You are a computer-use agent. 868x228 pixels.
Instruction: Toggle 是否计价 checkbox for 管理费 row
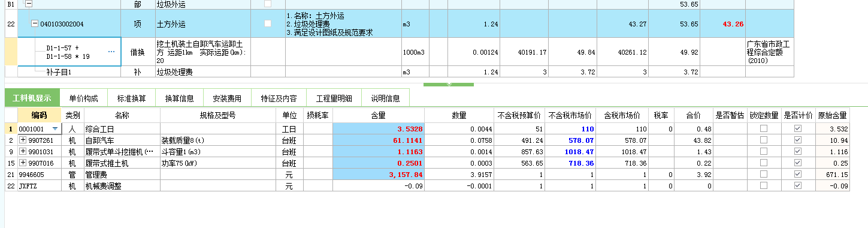tap(798, 175)
